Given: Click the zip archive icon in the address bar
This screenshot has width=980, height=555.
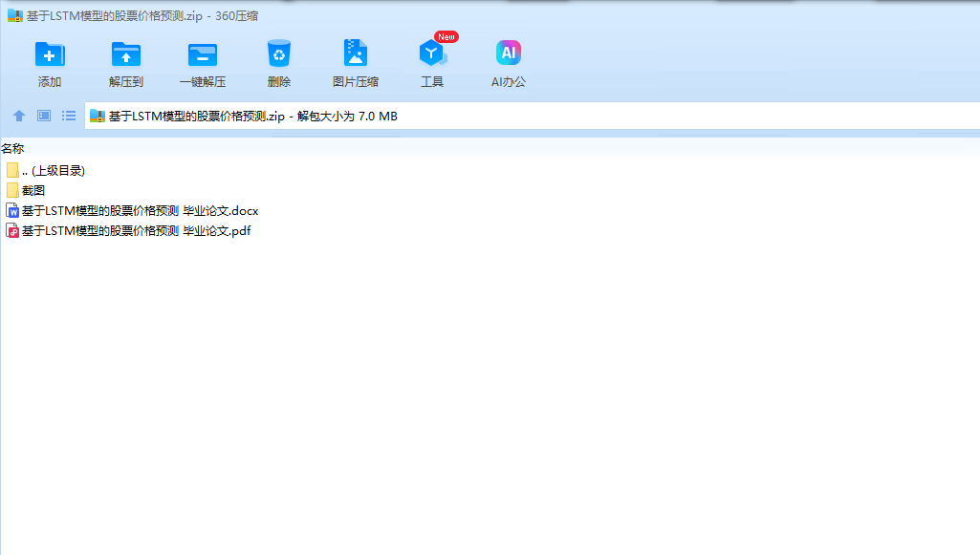Looking at the screenshot, I should tap(98, 117).
